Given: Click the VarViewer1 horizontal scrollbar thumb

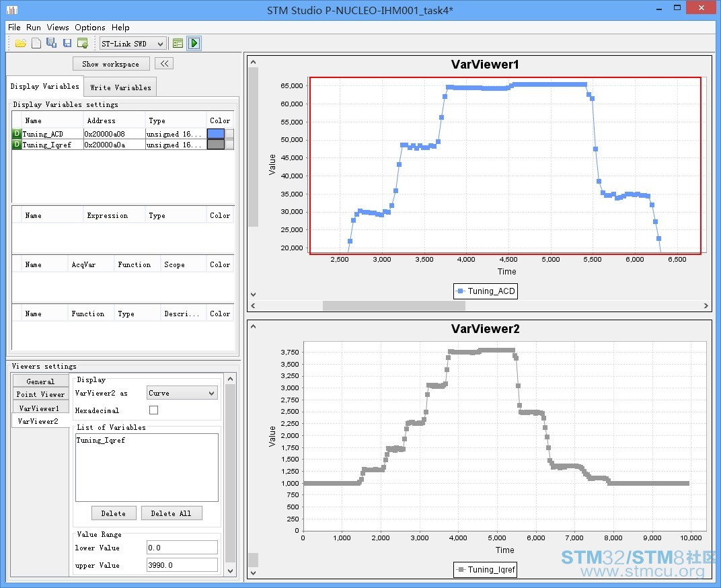Looking at the screenshot, I should click(393, 305).
